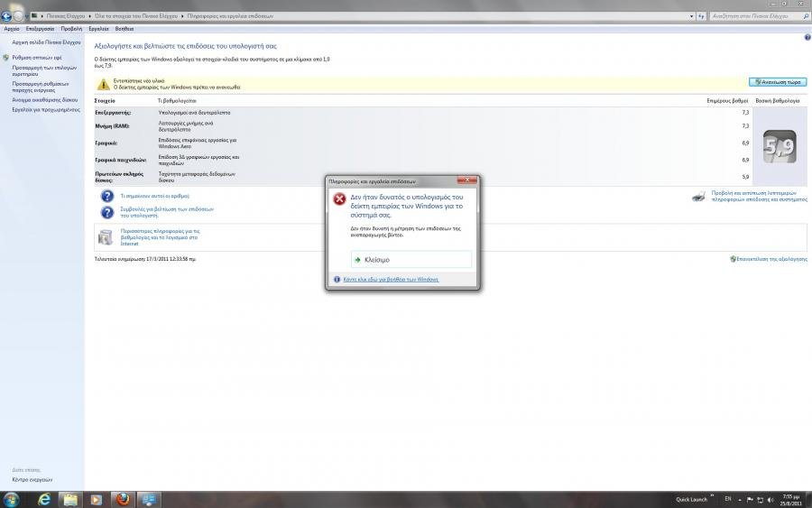This screenshot has height=508, width=812.
Task: Launch Firefox from the taskbar
Action: coord(121,500)
